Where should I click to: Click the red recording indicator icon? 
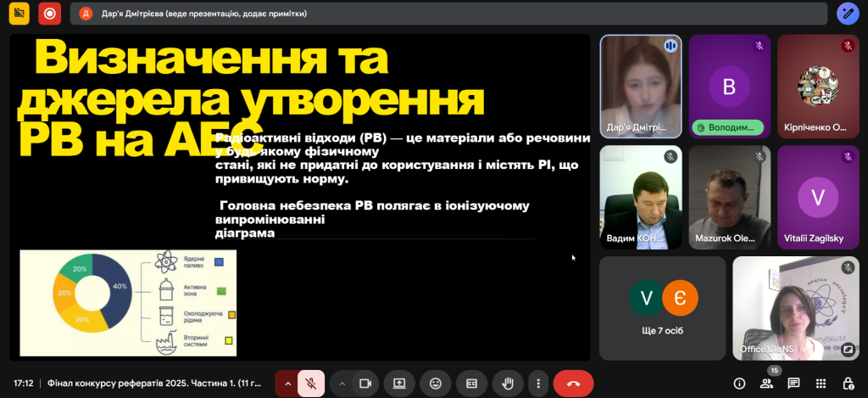50,14
